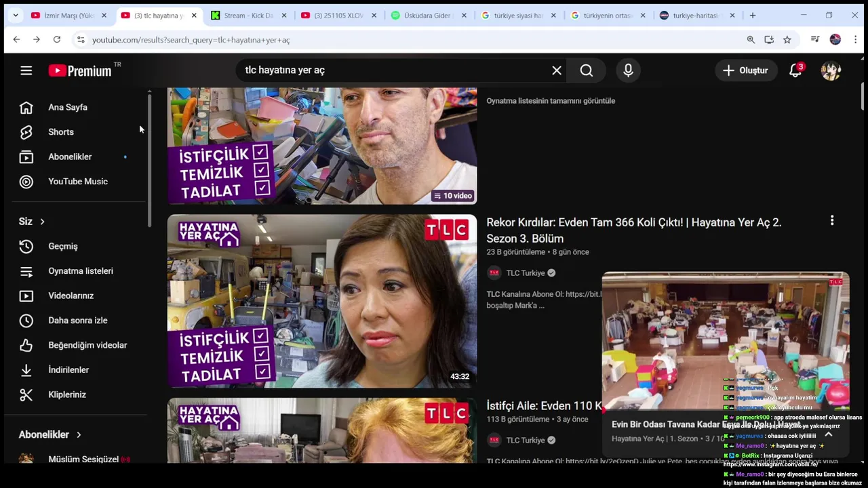Click the miniplayer video preview
The height and width of the screenshot is (488, 868).
click(x=726, y=342)
